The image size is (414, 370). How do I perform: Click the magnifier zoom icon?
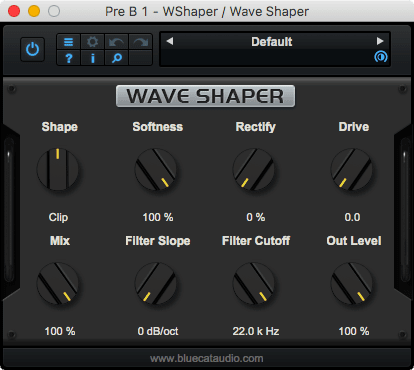coord(117,58)
